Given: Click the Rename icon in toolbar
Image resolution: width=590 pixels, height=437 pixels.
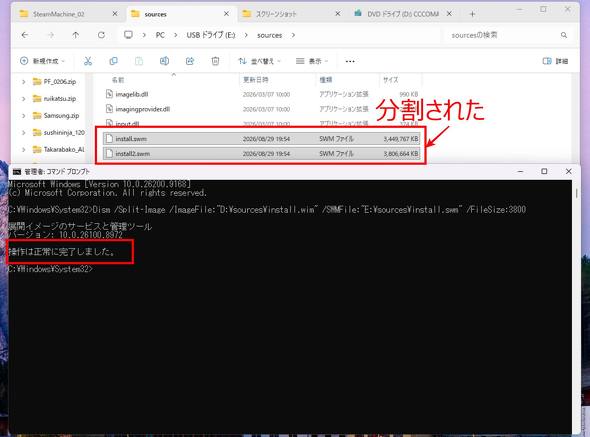Looking at the screenshot, I should (164, 61).
